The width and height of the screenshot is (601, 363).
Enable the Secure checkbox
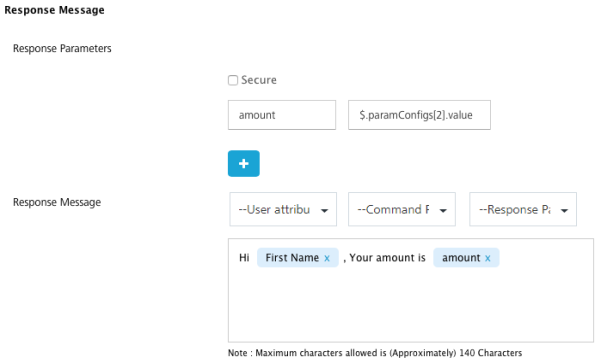tap(233, 80)
